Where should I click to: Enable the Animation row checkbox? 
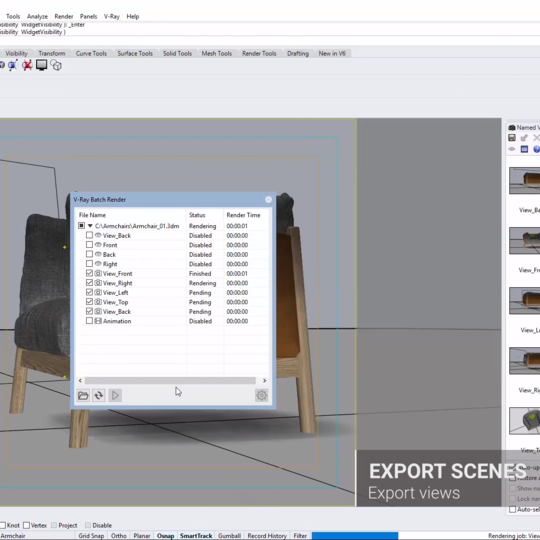89,321
